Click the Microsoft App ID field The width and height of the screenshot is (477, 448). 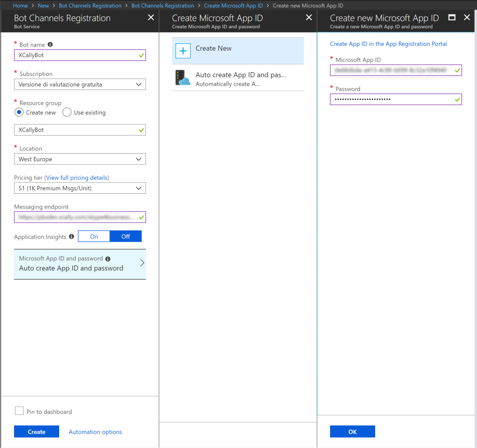396,70
